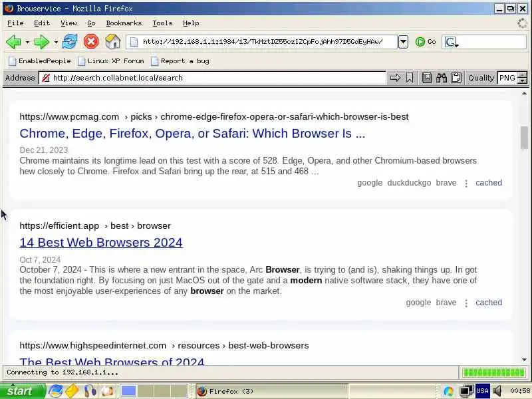
Task: Click the green Forward arrow in Firefox toolbar
Action: 42,42
